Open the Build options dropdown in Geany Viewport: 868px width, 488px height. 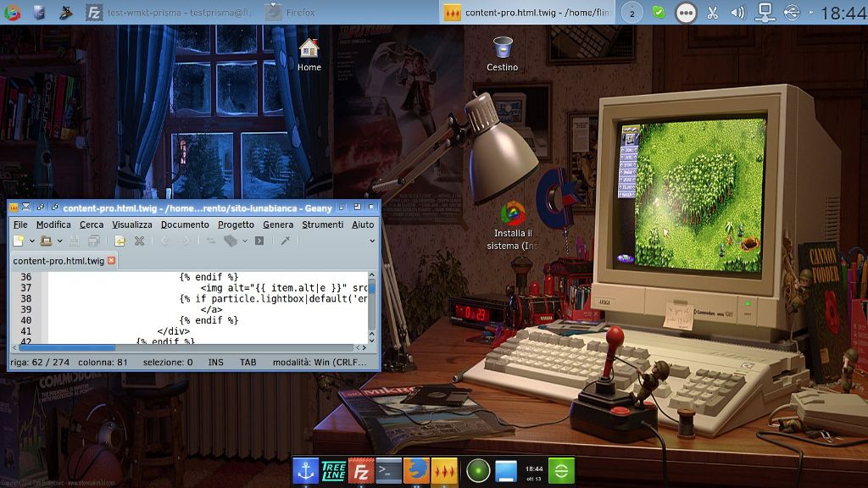(244, 241)
